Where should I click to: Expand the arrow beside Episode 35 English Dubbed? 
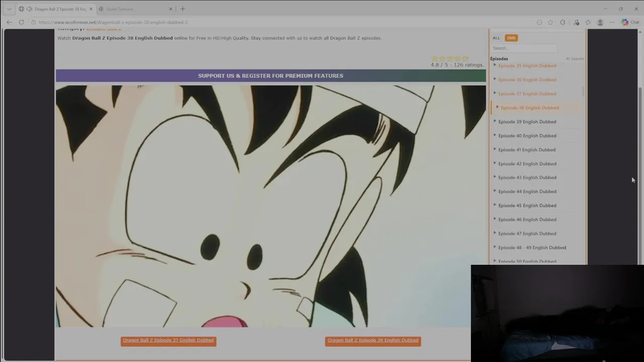click(495, 65)
